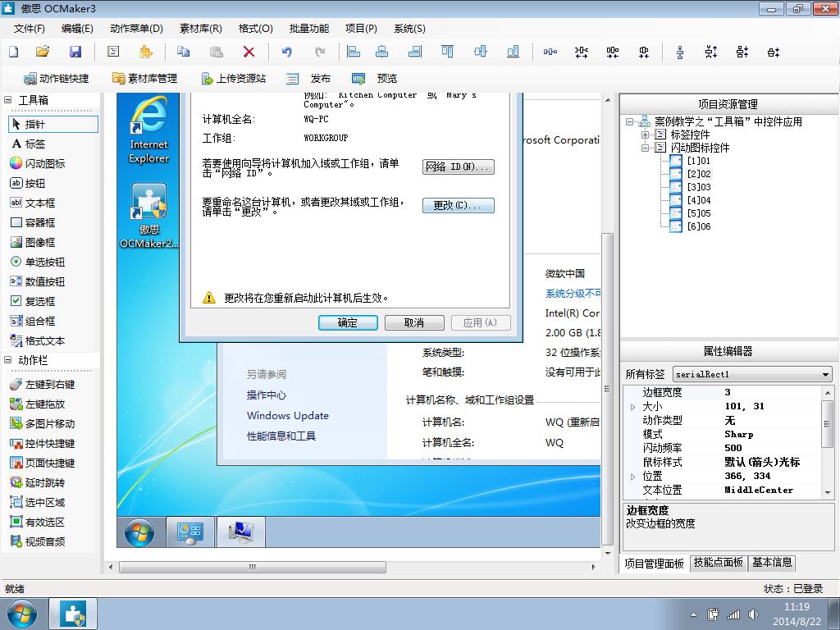The height and width of the screenshot is (630, 840).
Task: Click the 上传资源站 button
Action: coord(234,79)
